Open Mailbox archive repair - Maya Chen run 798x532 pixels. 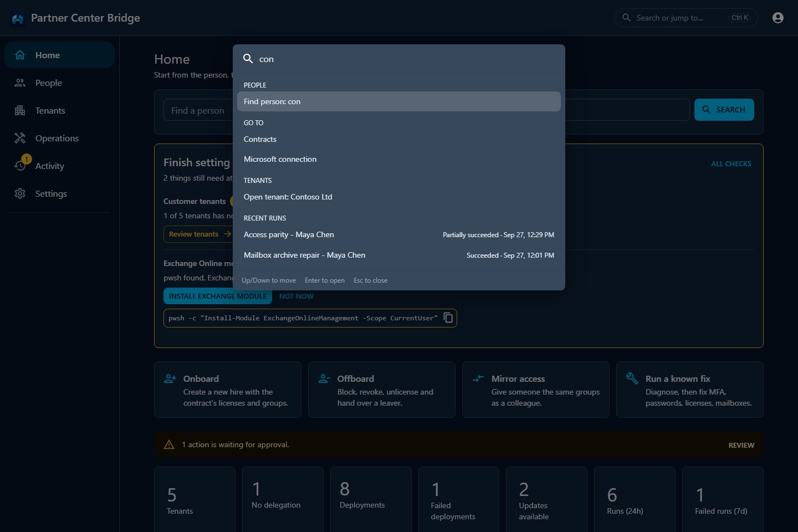coord(399,255)
